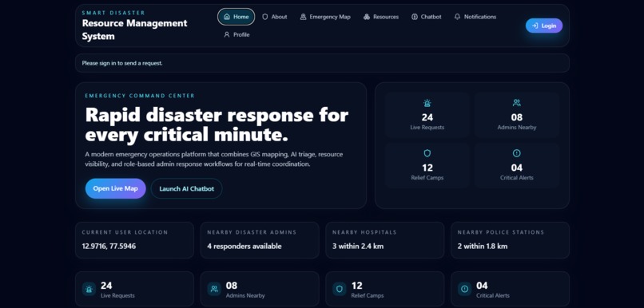Click the Nearby Hospitals label

[x=364, y=232]
